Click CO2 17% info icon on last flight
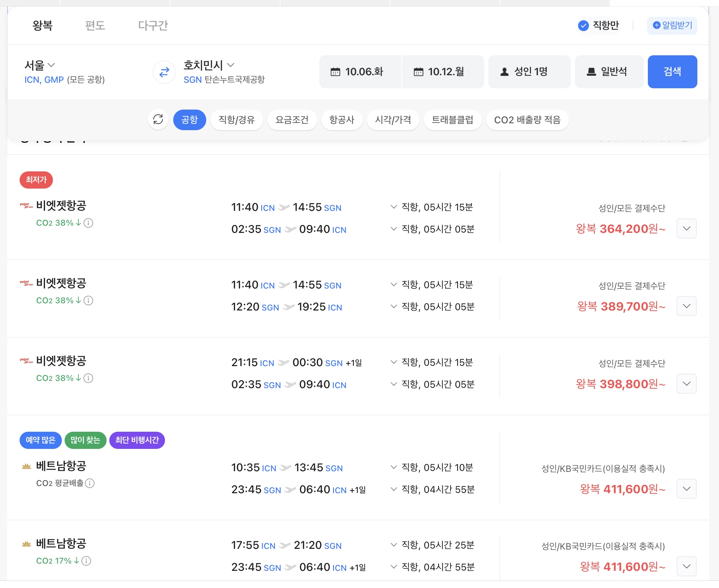The image size is (719, 588). pos(86,561)
